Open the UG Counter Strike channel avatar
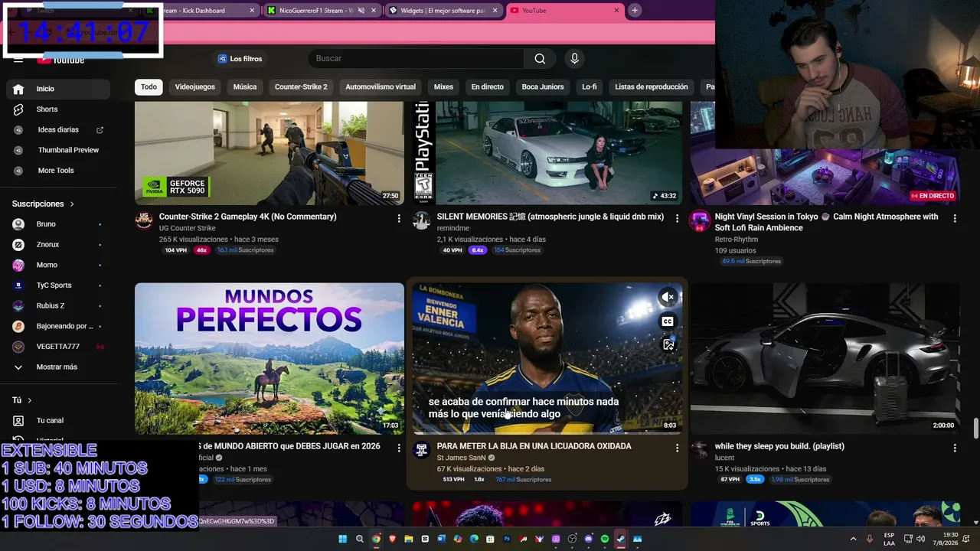The image size is (980, 551). [x=144, y=220]
